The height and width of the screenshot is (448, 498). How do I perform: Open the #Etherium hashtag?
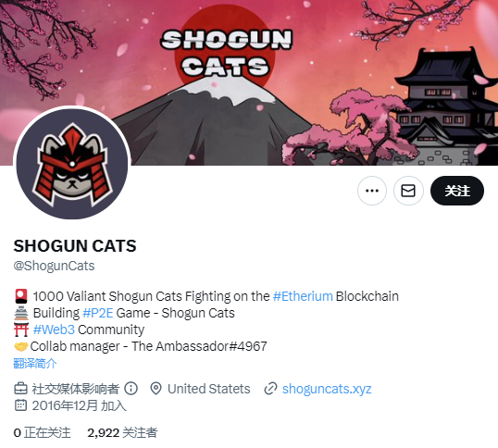tap(303, 296)
